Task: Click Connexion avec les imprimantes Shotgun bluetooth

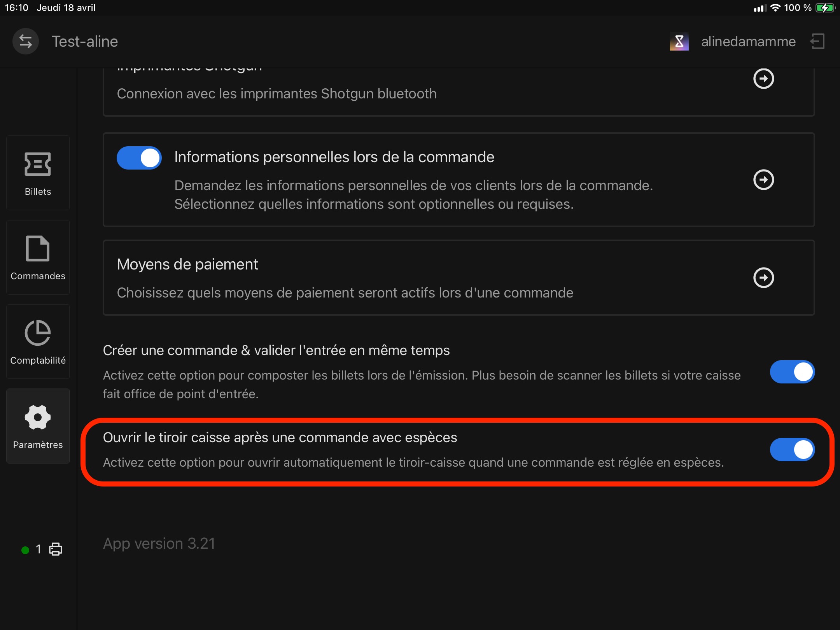Action: 277,94
